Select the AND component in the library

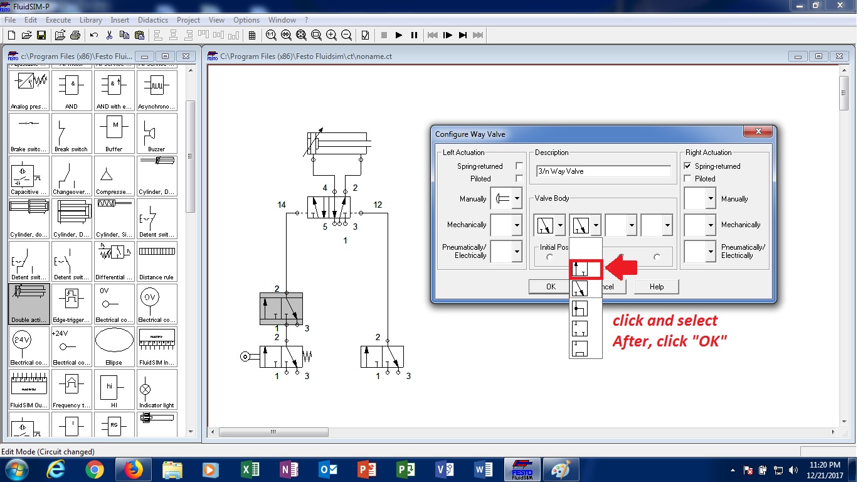(71, 90)
